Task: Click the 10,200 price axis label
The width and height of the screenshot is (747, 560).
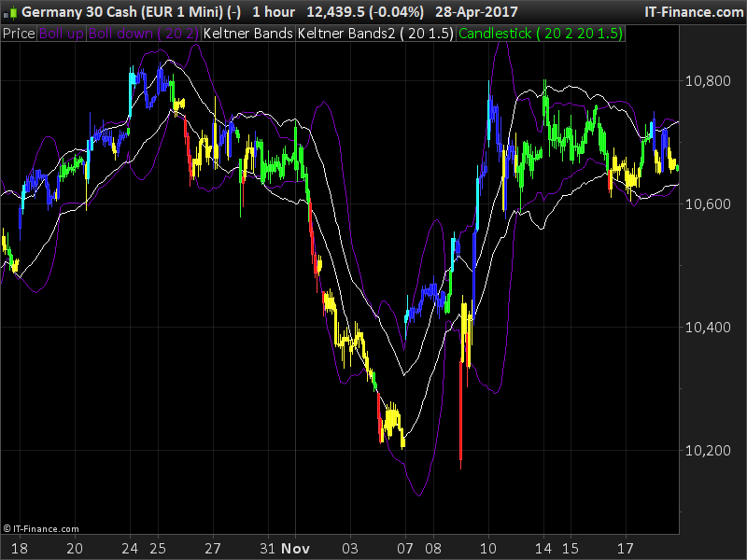Action: pyautogui.click(x=708, y=450)
